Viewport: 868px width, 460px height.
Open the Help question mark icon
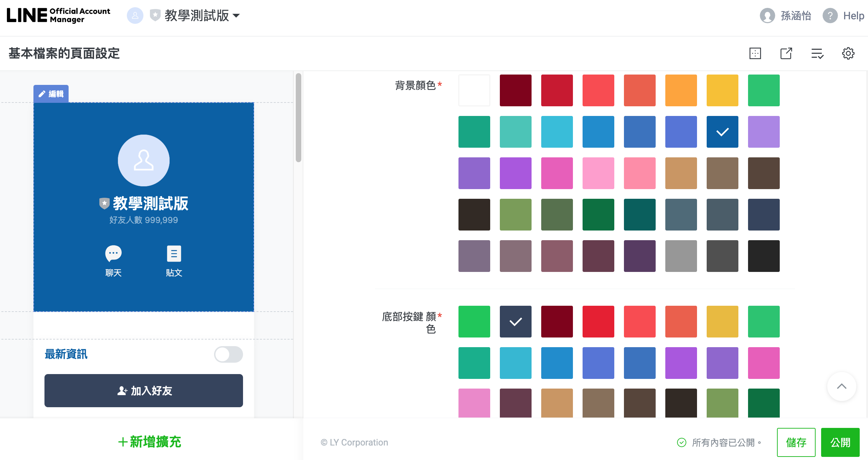830,16
